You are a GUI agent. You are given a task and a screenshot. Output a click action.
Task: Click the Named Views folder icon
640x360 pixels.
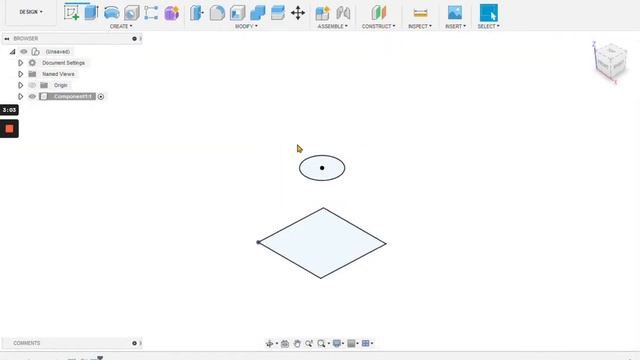click(x=32, y=74)
